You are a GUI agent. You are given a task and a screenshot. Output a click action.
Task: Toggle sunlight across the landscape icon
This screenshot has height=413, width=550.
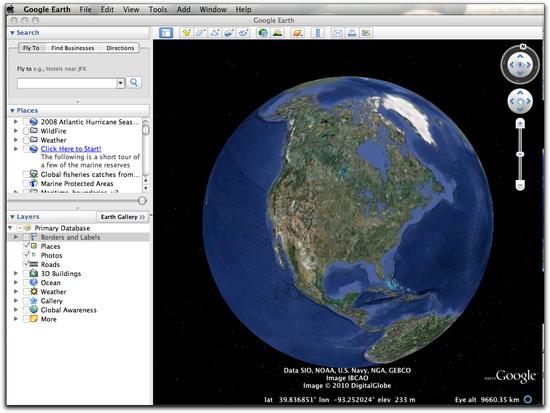point(277,33)
